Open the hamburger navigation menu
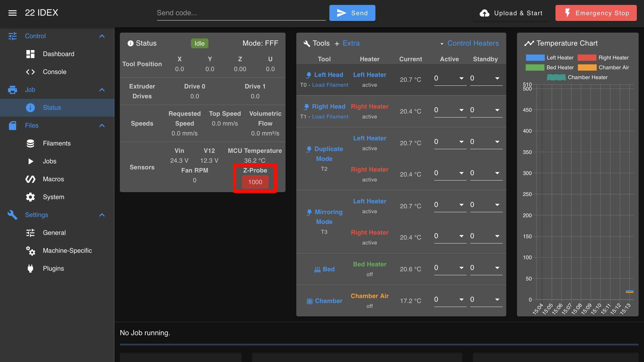Screen dimensions: 644x362 point(13,13)
